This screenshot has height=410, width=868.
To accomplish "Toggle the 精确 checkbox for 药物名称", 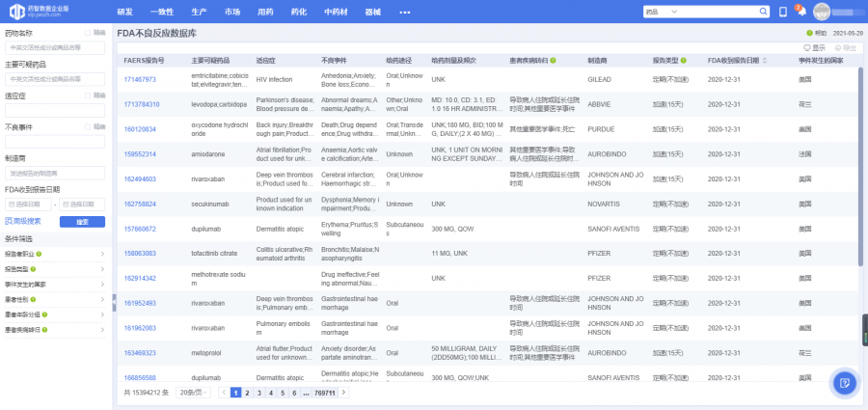I will (x=88, y=32).
